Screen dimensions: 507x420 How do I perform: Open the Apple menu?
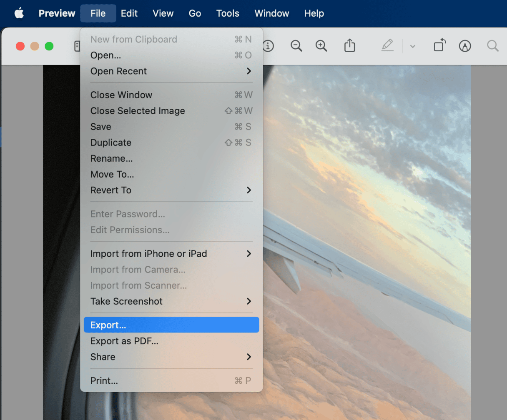19,13
